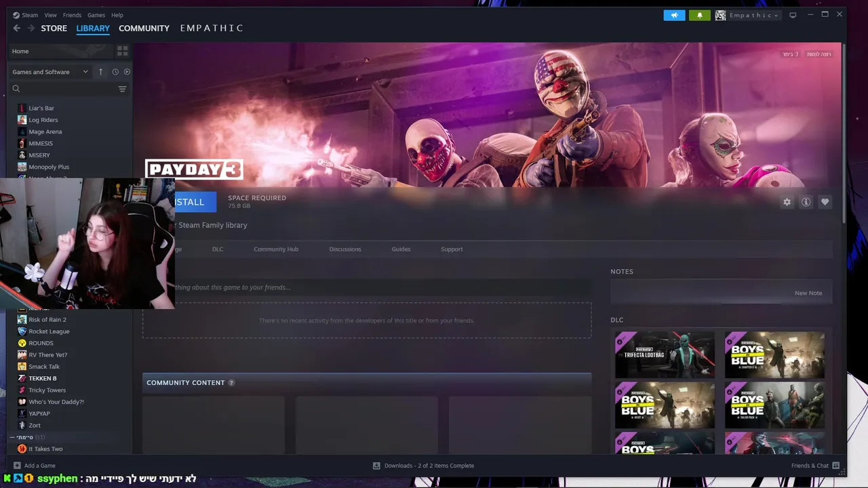Open the Guides tab
This screenshot has height=488, width=868.
coord(401,249)
